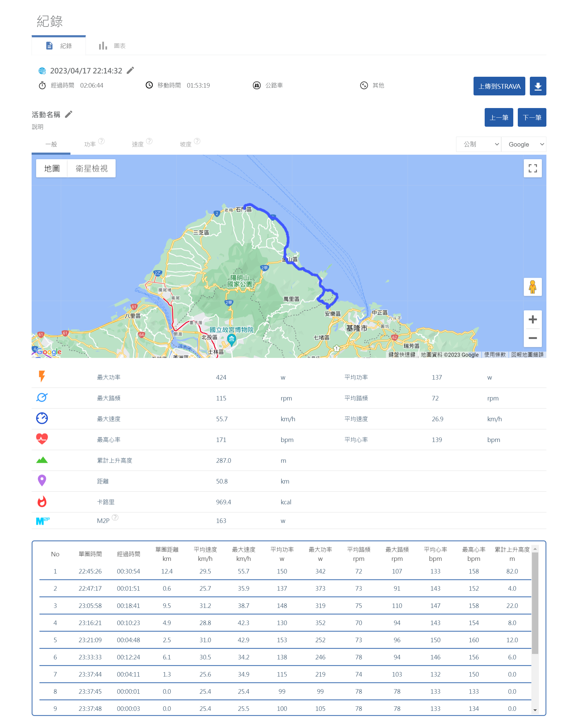The image size is (578, 728).
Task: Go to next record with 下一筆
Action: pyautogui.click(x=532, y=117)
